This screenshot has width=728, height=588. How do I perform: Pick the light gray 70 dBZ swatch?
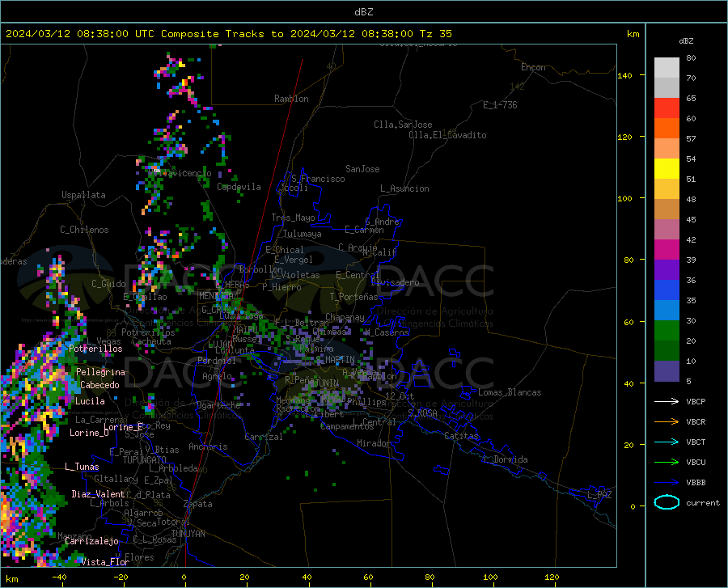(x=667, y=68)
